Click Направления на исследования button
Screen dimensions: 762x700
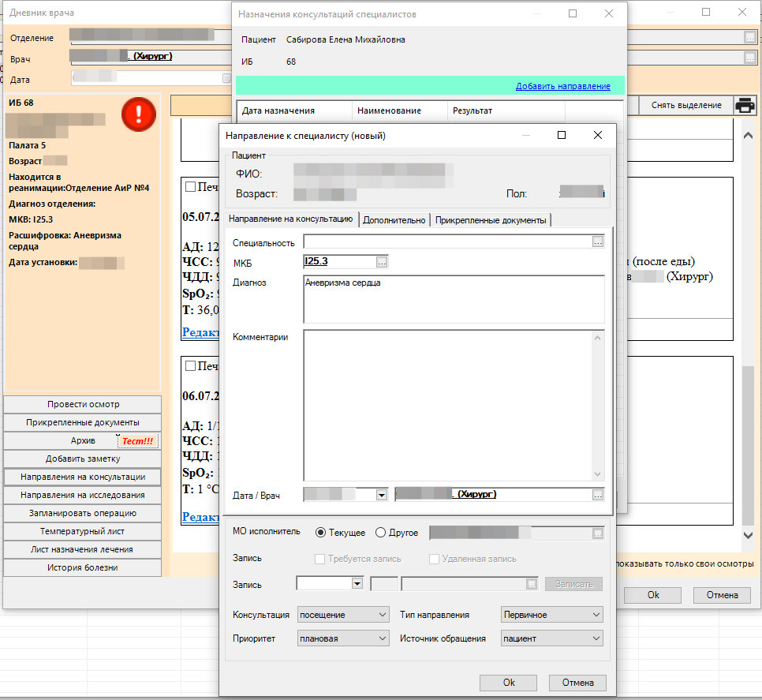tap(83, 495)
